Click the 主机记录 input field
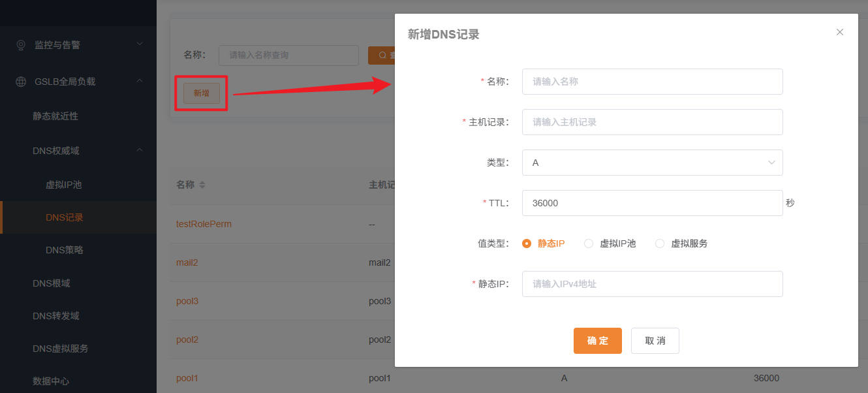Image resolution: width=868 pixels, height=393 pixels. 652,122
